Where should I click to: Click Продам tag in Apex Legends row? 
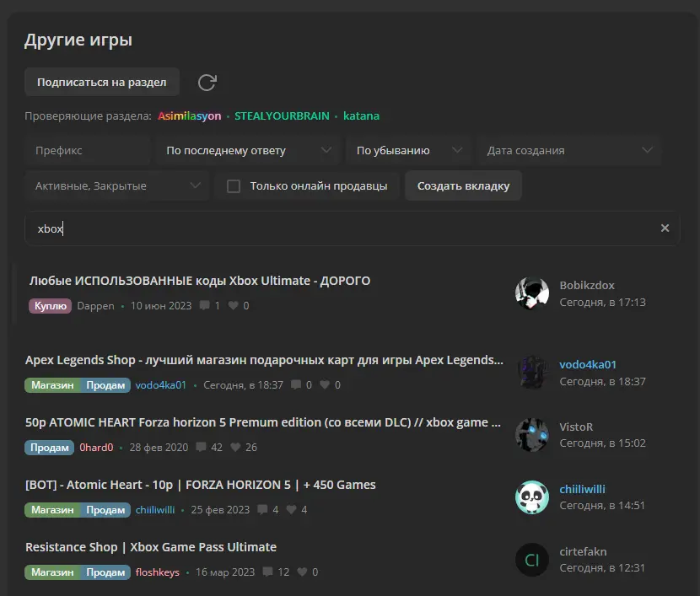(x=105, y=385)
